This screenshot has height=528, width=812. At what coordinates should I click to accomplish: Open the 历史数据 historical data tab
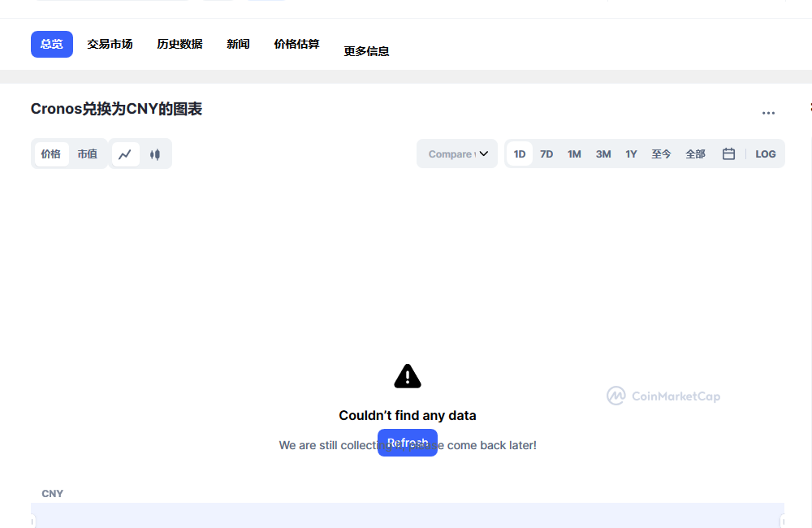[x=179, y=44]
